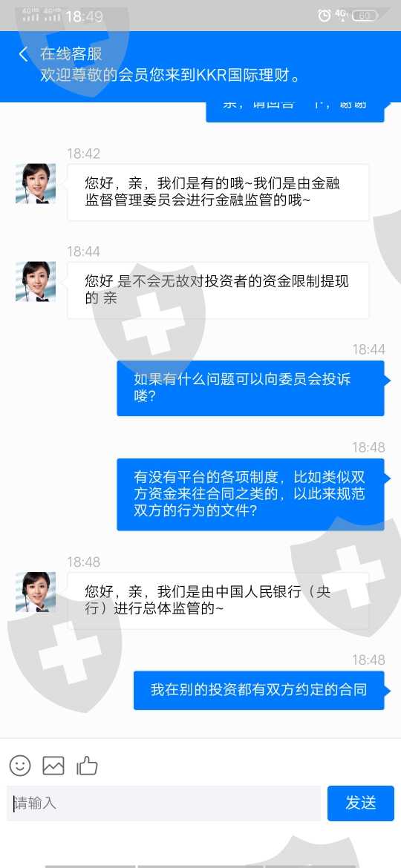The image size is (401, 868).
Task: Select the agent message about 金融监督管理委员会
Action: 218,192
